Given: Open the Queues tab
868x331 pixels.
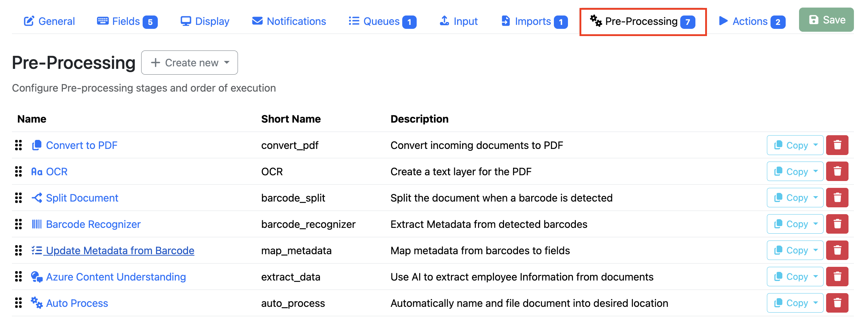Looking at the screenshot, I should click(x=382, y=21).
